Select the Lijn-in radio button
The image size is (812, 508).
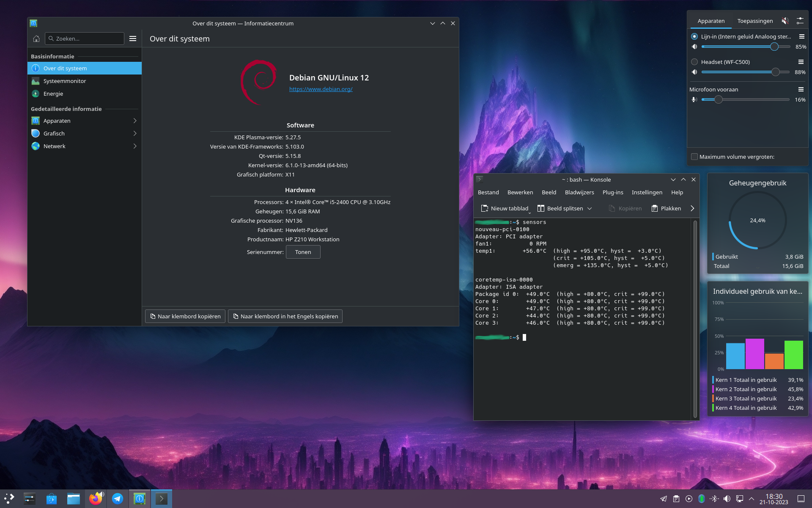[x=694, y=36]
